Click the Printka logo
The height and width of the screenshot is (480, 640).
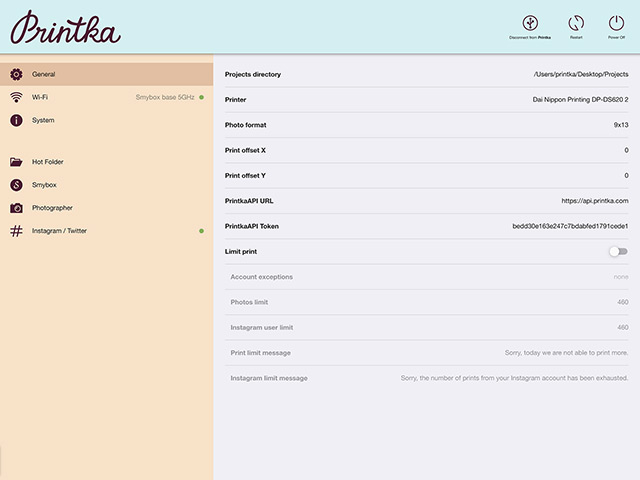click(x=65, y=28)
